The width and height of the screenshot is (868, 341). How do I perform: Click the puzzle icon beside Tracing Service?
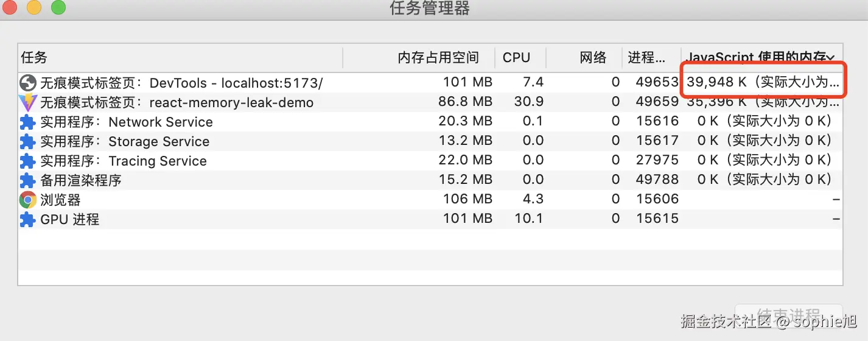pos(28,161)
